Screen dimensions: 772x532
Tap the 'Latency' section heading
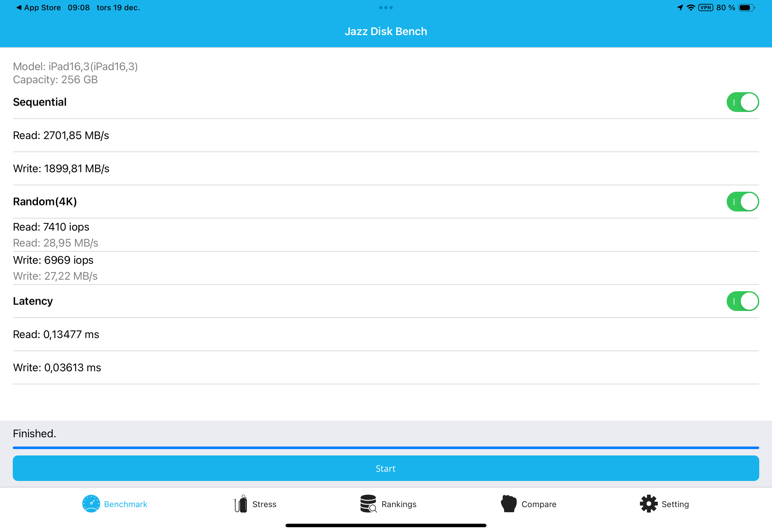pyautogui.click(x=33, y=301)
